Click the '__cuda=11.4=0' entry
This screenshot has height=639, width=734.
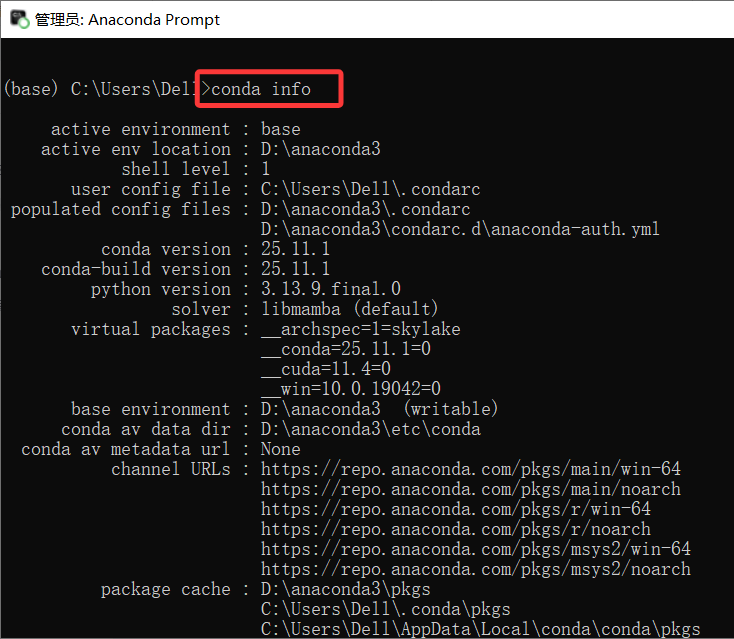tap(326, 369)
